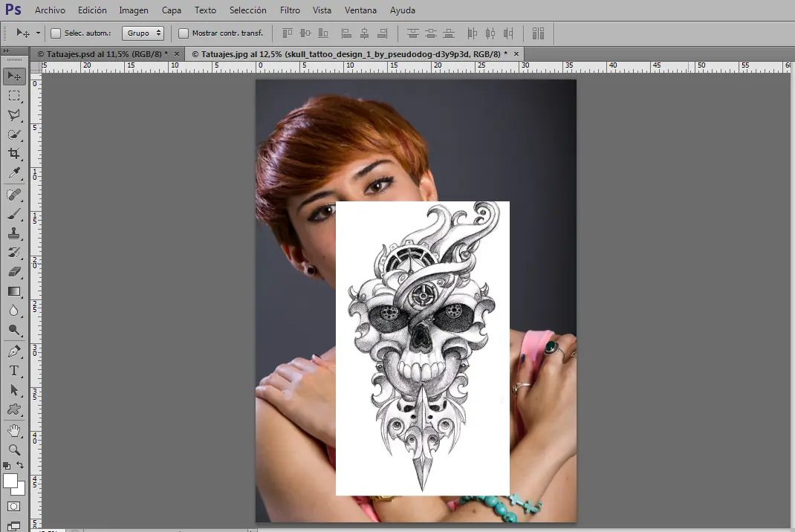This screenshot has width=795, height=532.
Task: Select the Polygonal Lasso tool
Action: 14,115
